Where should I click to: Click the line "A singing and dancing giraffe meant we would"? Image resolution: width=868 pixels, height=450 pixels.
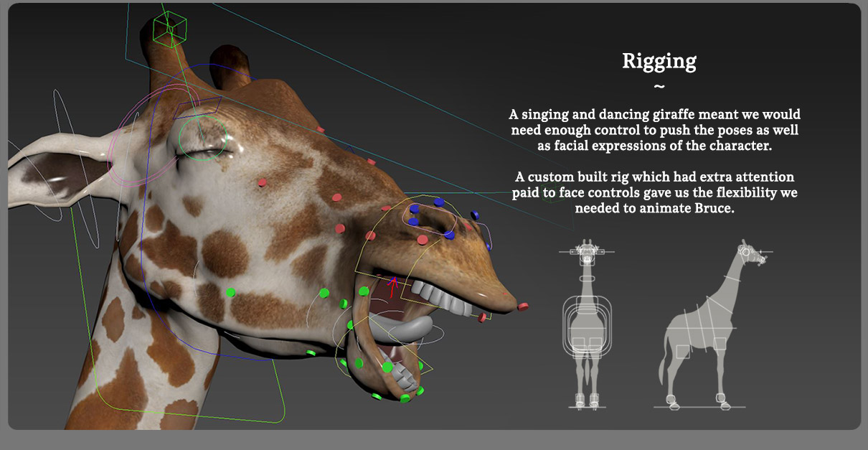click(655, 114)
